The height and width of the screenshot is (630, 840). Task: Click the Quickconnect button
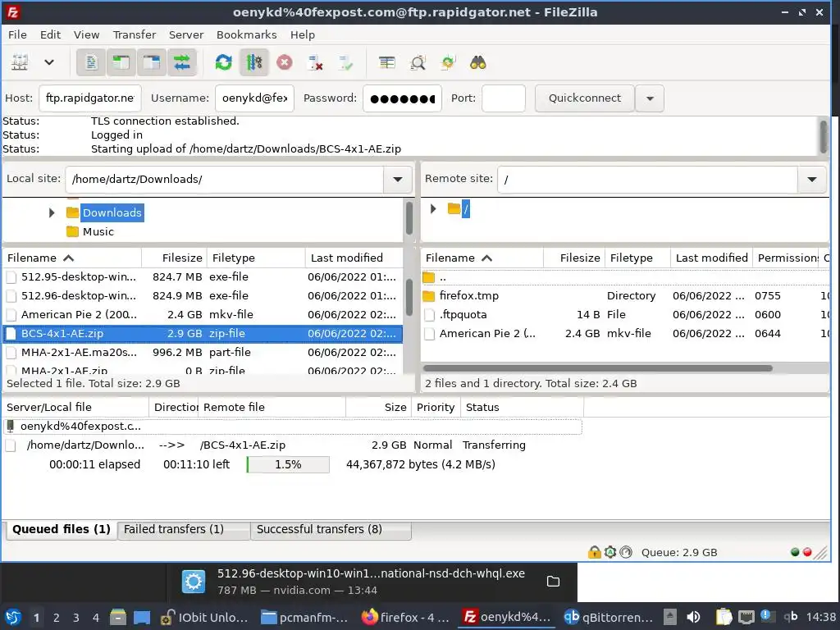coord(584,98)
